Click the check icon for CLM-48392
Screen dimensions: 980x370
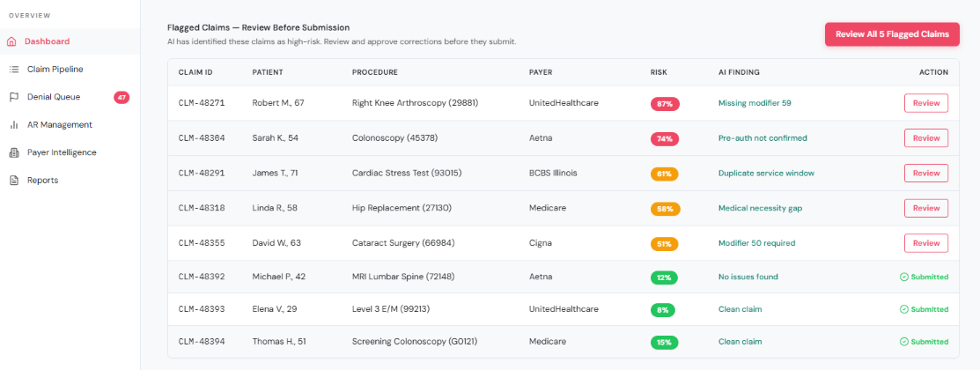(903, 277)
